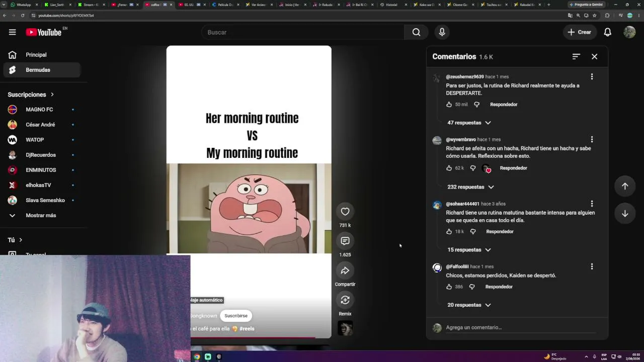Expand the Suscripciones section chevron

[52, 95]
